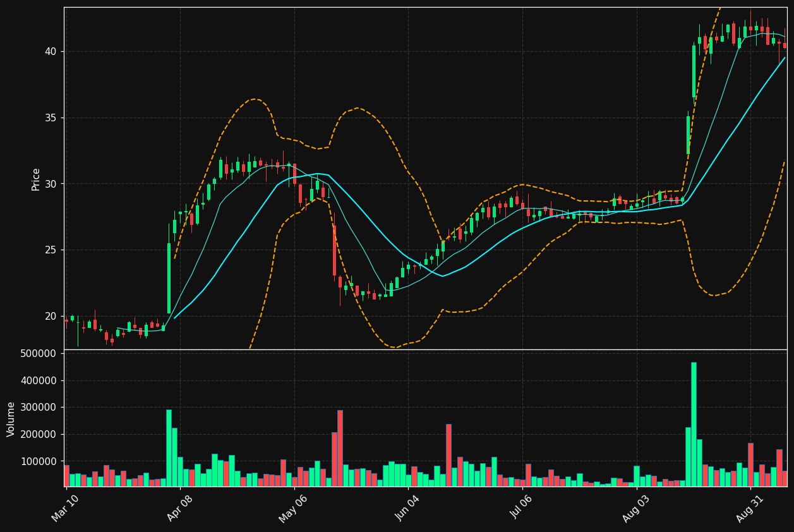794x532 pixels.
Task: Click the 'Mar 10' date label
Action: [x=66, y=508]
